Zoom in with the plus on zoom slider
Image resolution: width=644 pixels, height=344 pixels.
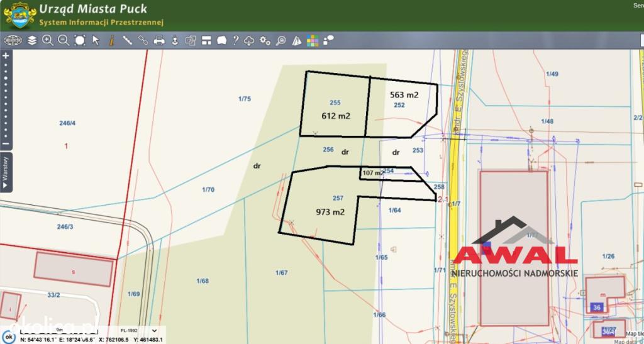tap(6, 55)
